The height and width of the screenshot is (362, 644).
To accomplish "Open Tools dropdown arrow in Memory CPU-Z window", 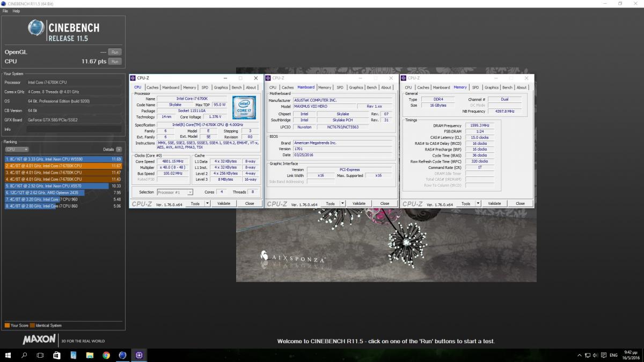I will [477, 203].
